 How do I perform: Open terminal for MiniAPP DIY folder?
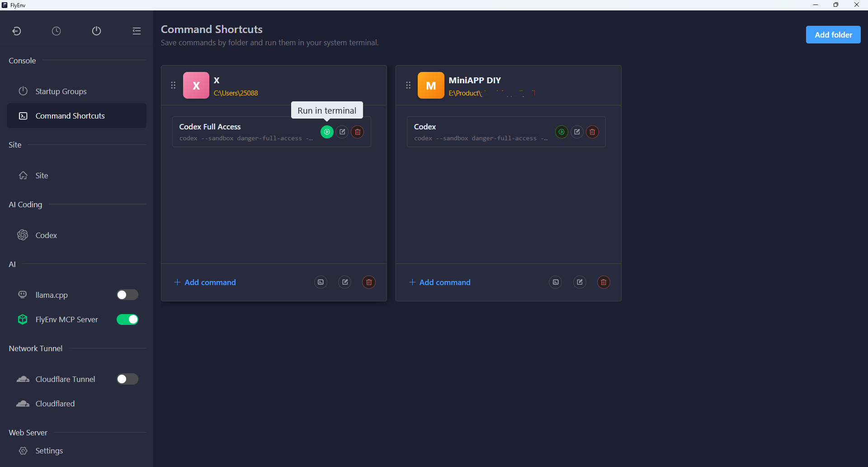(x=556, y=282)
